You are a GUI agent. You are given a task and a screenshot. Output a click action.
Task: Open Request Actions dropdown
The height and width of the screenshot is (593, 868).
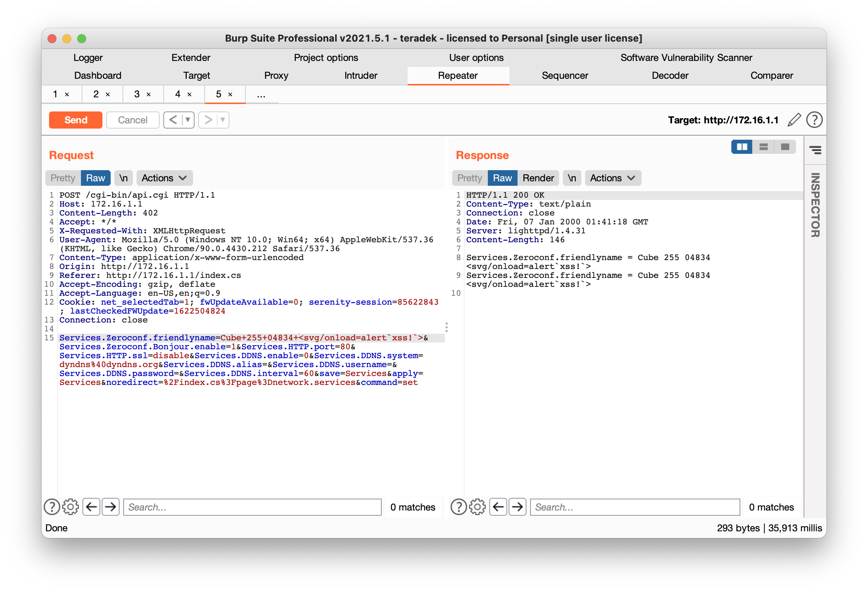point(164,178)
